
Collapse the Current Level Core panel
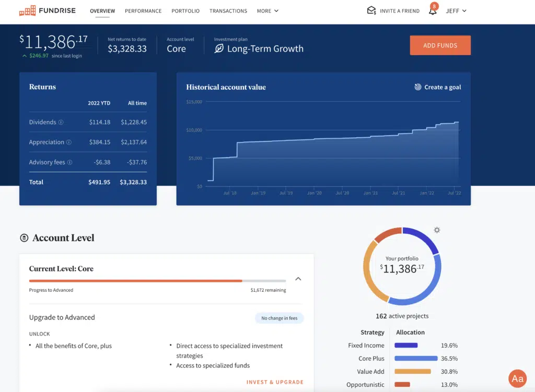click(x=298, y=279)
